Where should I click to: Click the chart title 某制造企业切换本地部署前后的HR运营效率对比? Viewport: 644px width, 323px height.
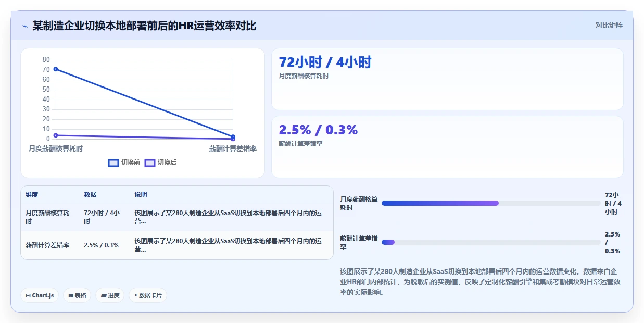144,26
